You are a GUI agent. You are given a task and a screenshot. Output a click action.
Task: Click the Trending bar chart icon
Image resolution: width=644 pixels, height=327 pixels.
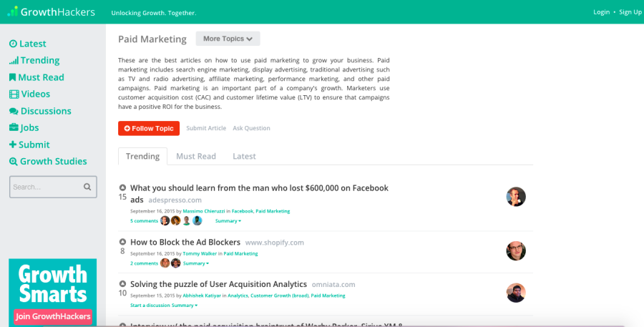click(x=14, y=61)
